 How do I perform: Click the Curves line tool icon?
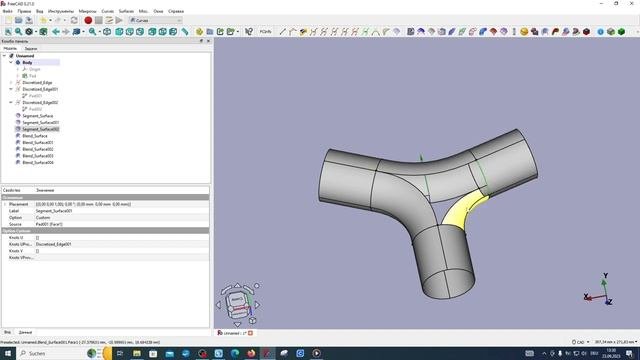click(x=282, y=31)
